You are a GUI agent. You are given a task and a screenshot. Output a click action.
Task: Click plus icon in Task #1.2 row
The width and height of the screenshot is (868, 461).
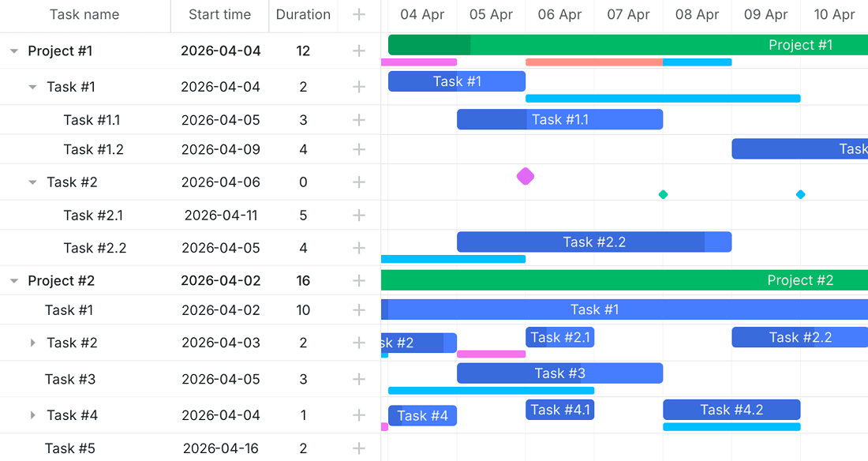click(359, 150)
